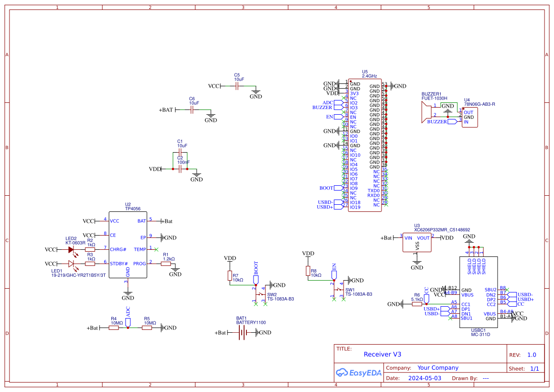
Task: Select the MC-311D USB-C connector
Action: [x=478, y=292]
